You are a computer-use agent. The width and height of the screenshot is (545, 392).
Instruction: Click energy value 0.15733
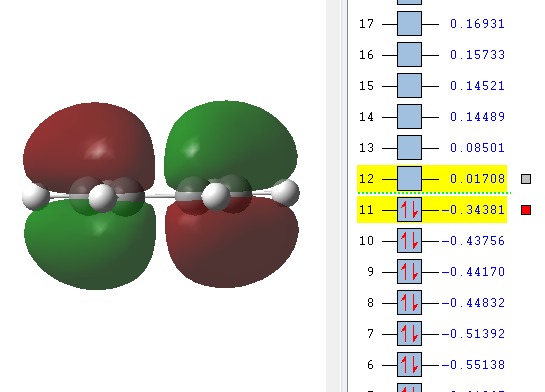pyautogui.click(x=477, y=55)
